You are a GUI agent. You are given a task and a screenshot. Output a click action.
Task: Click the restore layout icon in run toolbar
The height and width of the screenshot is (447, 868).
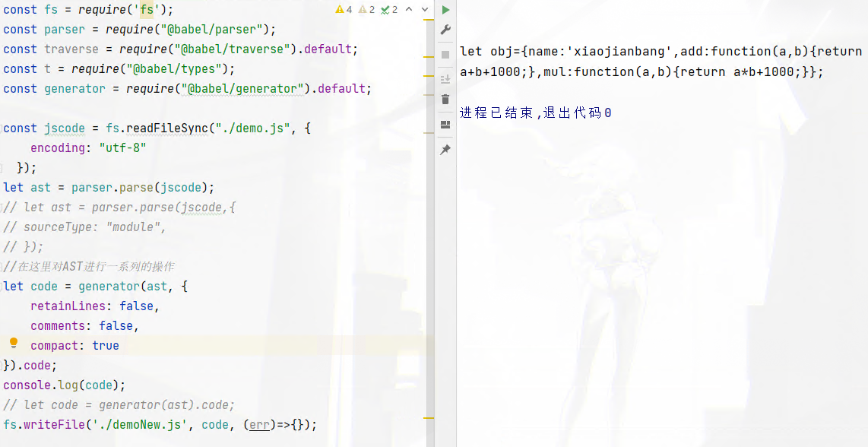pos(445,125)
